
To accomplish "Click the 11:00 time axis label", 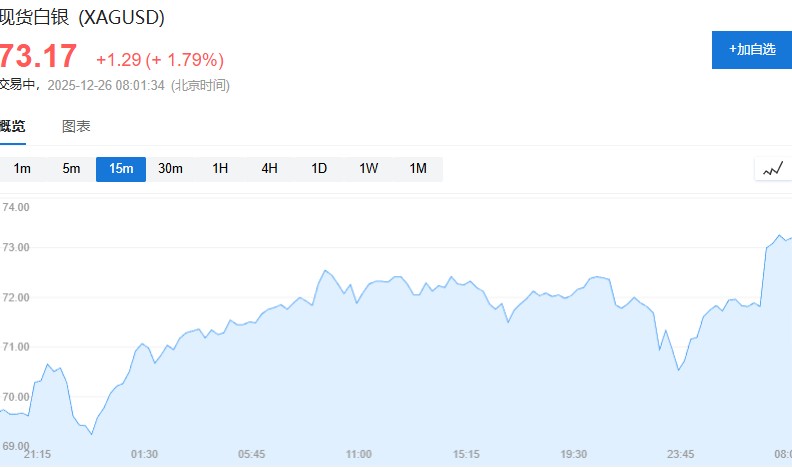I will coord(359,454).
